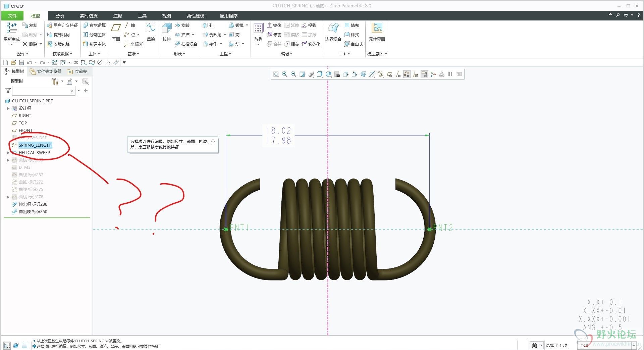Expand 曲线 标识278 tree node
Image resolution: width=644 pixels, height=350 pixels.
pos(8,197)
